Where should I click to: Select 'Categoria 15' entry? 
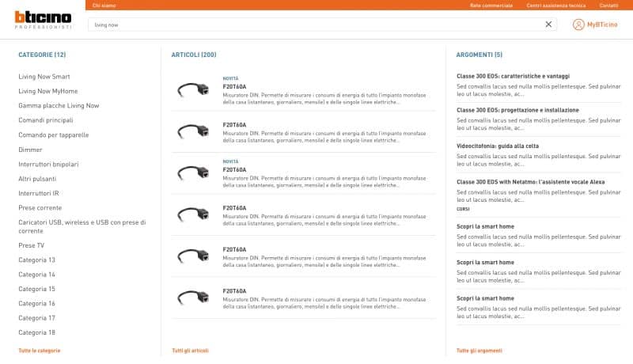click(x=36, y=289)
